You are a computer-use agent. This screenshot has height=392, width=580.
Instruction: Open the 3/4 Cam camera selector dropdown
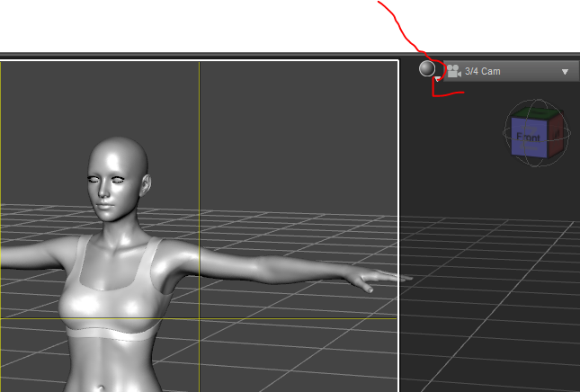[511, 71]
